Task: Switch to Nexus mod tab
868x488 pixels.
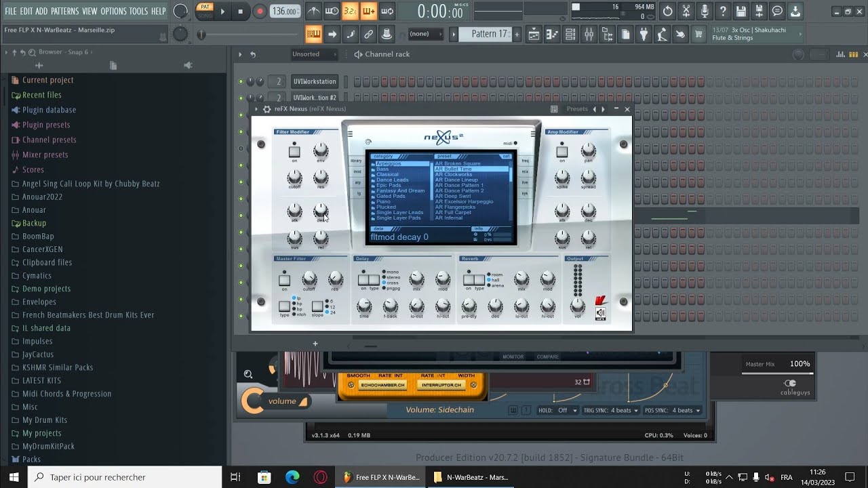Action: point(357,171)
